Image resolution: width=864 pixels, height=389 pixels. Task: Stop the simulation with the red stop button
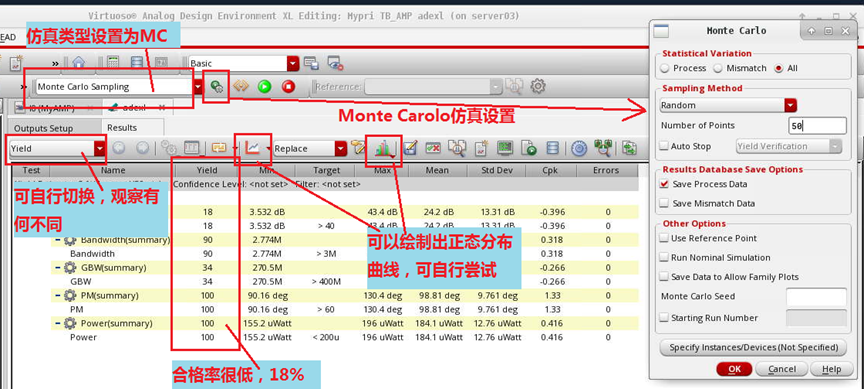(289, 87)
